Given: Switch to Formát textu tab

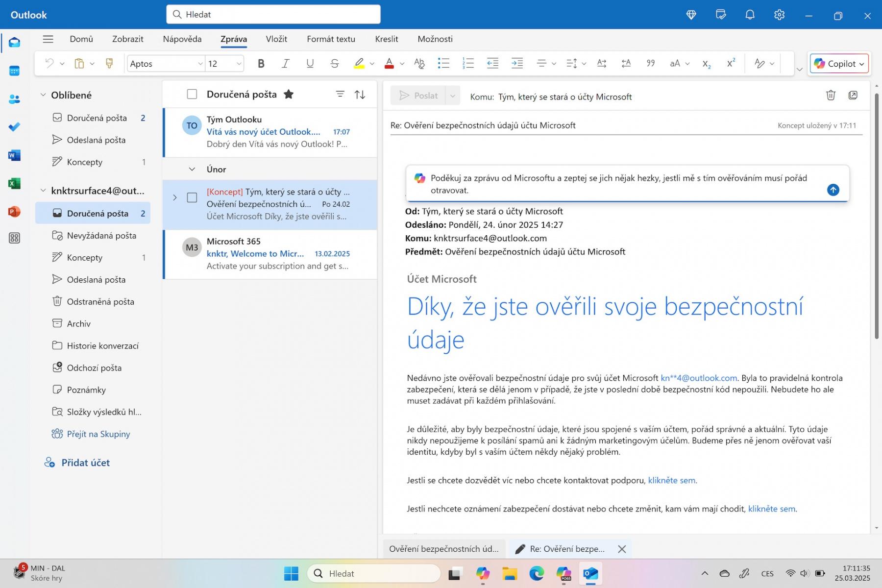Looking at the screenshot, I should tap(331, 39).
